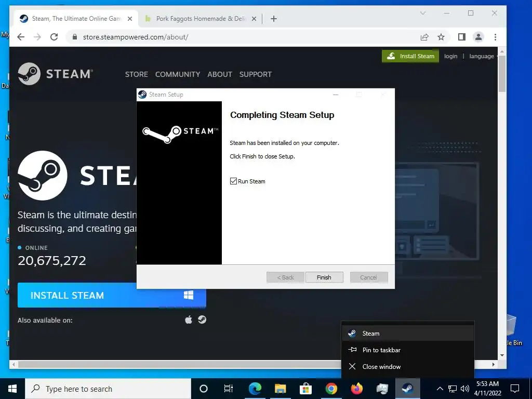The height and width of the screenshot is (399, 532).
Task: Click the lock site info icon
Action: coord(75,37)
